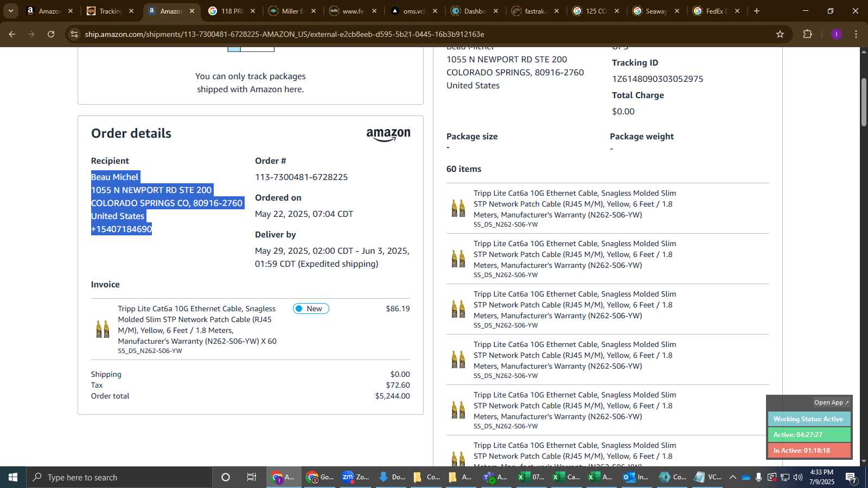Open Zoom from the taskbar
The width and height of the screenshot is (868, 488).
point(356,477)
